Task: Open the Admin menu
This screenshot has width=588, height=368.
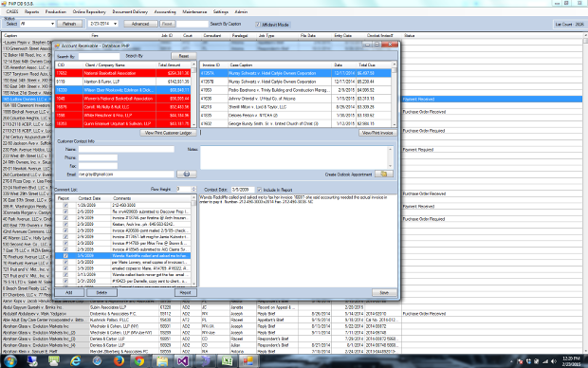Action: click(x=241, y=11)
